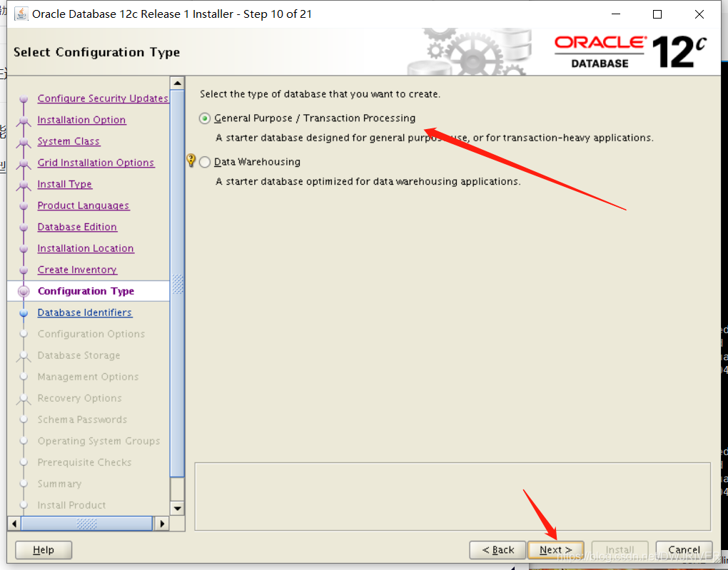Click the Next button
The width and height of the screenshot is (728, 570).
point(556,550)
